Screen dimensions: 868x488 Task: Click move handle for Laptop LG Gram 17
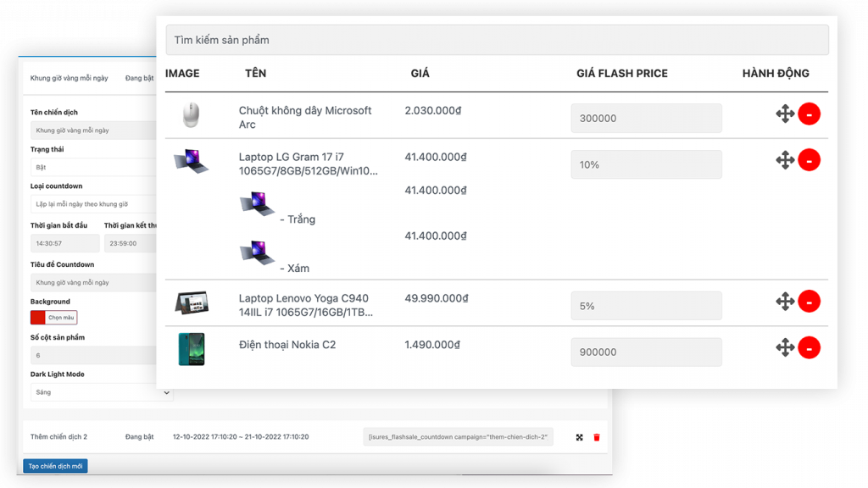pyautogui.click(x=785, y=159)
